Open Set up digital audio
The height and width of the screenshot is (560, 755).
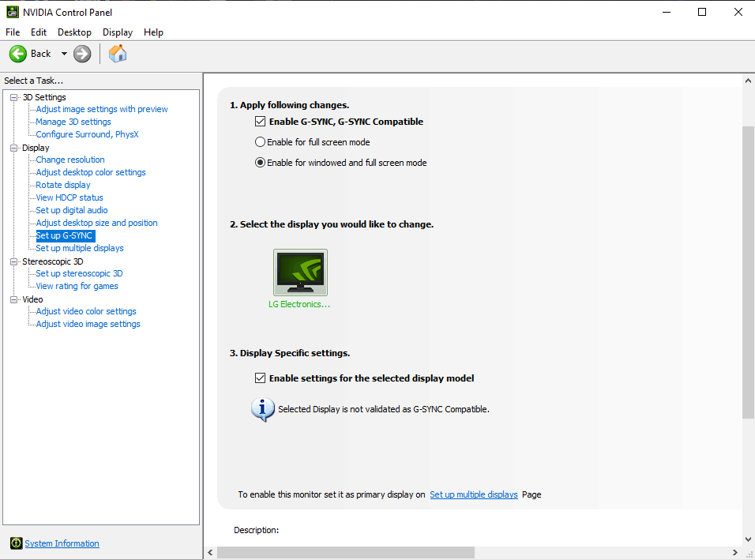pos(72,210)
